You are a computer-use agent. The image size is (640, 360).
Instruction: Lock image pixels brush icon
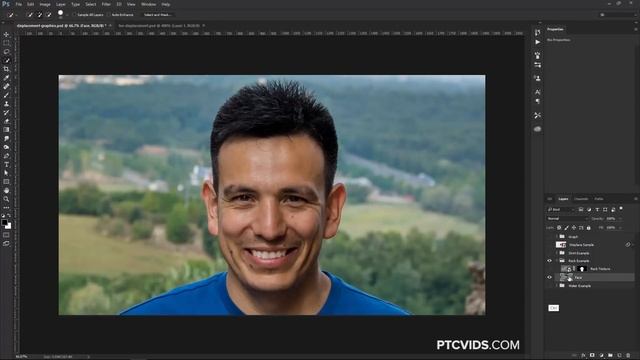pos(567,228)
